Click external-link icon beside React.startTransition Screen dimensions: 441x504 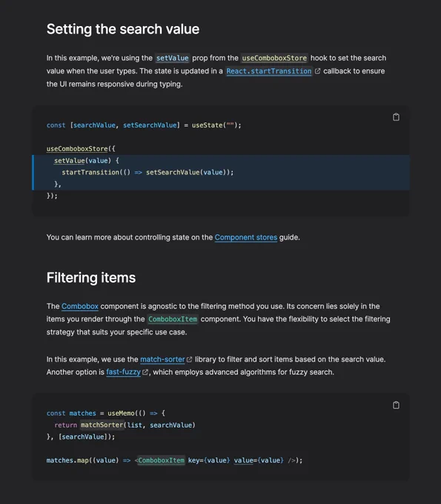[317, 71]
